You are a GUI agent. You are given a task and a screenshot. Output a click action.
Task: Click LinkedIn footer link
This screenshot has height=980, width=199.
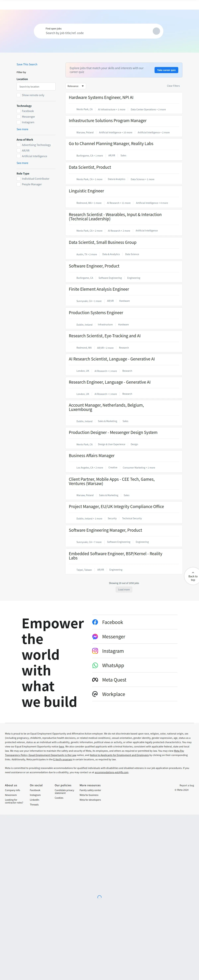point(34,800)
